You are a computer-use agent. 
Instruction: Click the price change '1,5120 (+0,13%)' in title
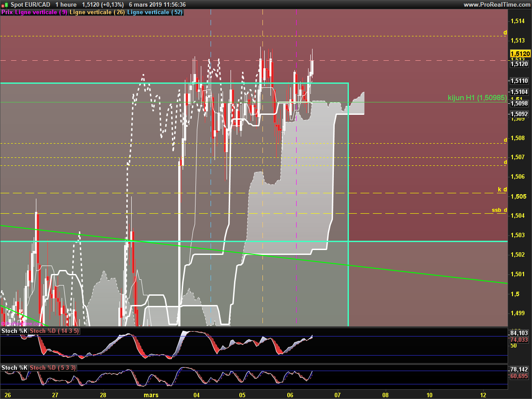[x=102, y=4]
